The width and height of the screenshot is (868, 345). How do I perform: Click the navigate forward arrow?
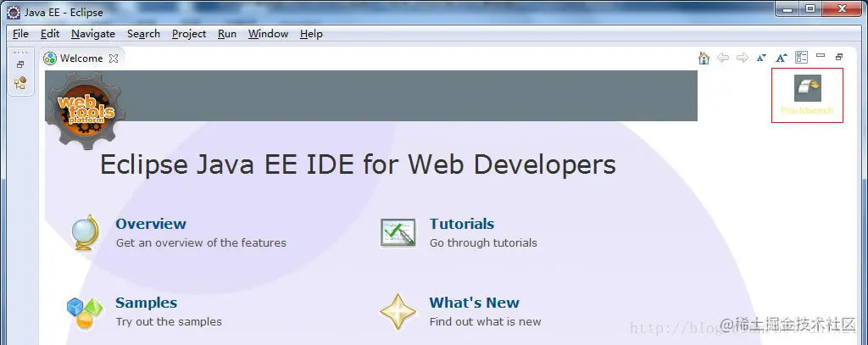pos(743,58)
